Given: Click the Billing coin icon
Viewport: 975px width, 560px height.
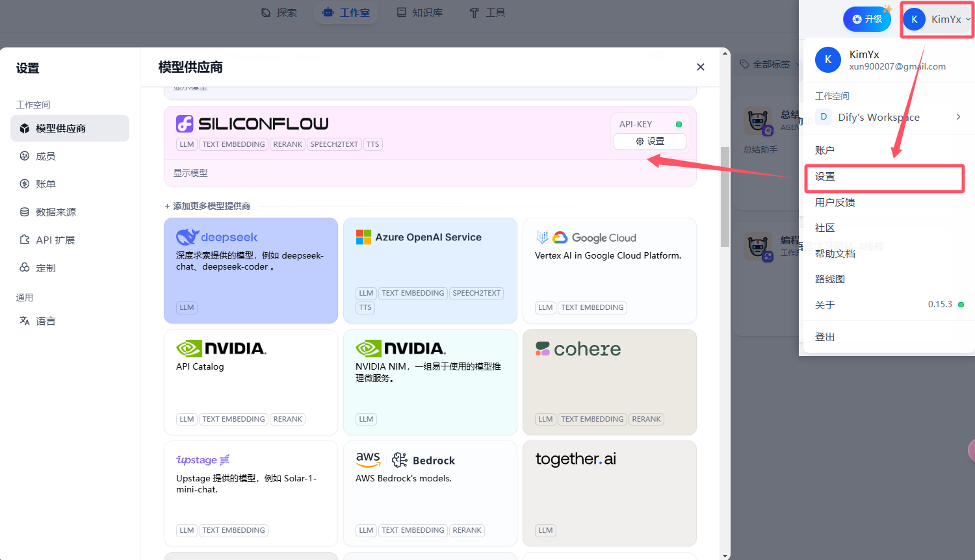Looking at the screenshot, I should pyautogui.click(x=25, y=184).
